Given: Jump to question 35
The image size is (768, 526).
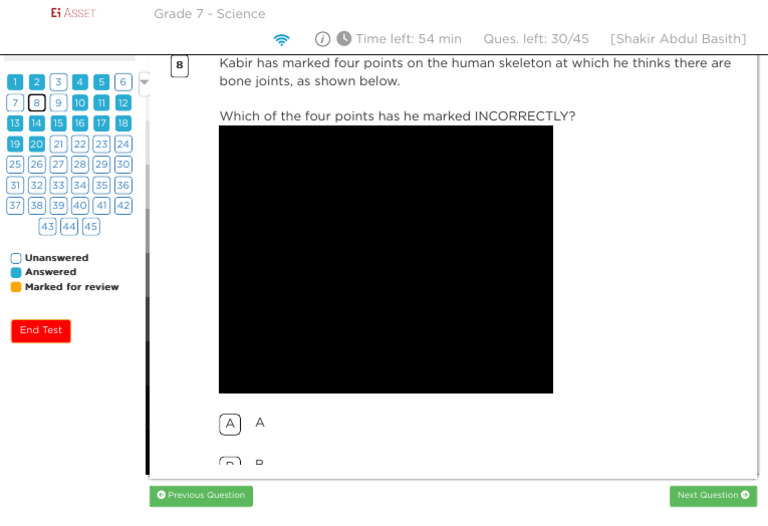Looking at the screenshot, I should coord(101,185).
